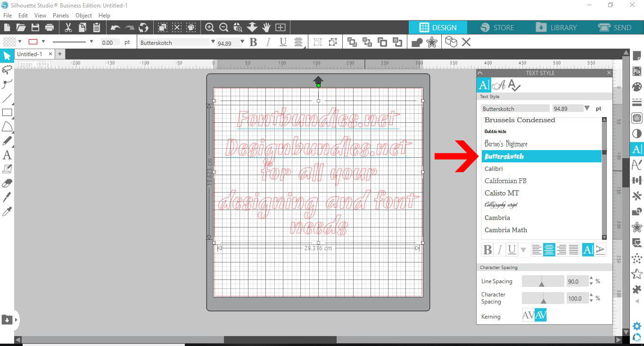
Task: Expand font name dropdown in top bar
Action: pyautogui.click(x=213, y=42)
